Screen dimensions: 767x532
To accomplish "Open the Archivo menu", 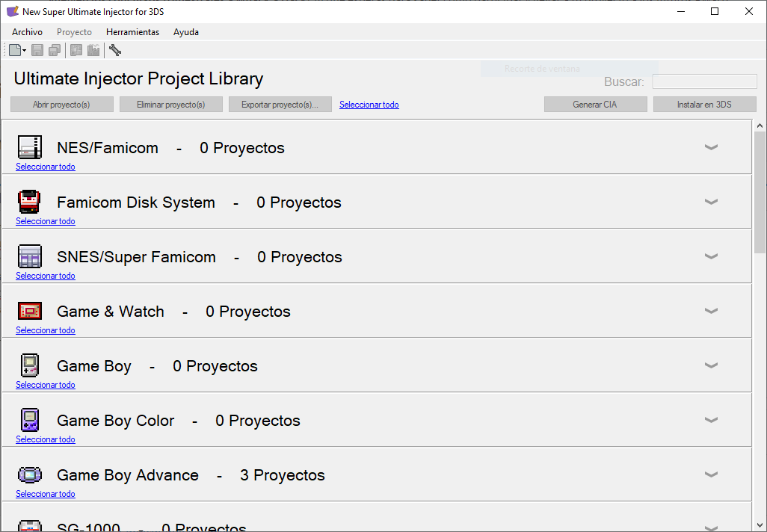I will 27,32.
